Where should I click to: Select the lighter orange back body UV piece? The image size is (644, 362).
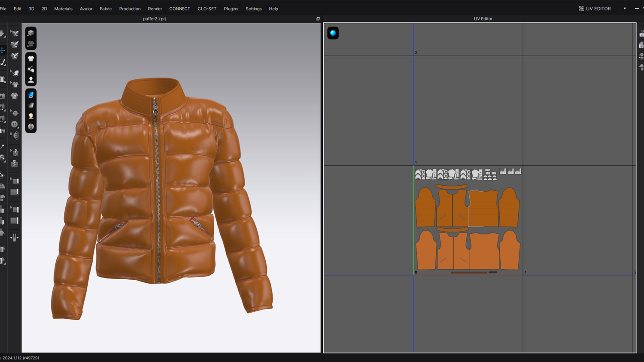point(484,251)
